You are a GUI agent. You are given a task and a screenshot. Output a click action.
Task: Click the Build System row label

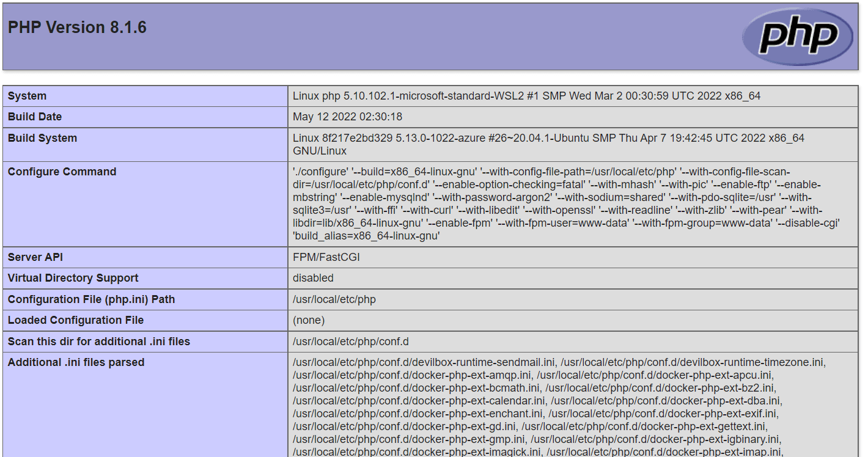click(42, 138)
